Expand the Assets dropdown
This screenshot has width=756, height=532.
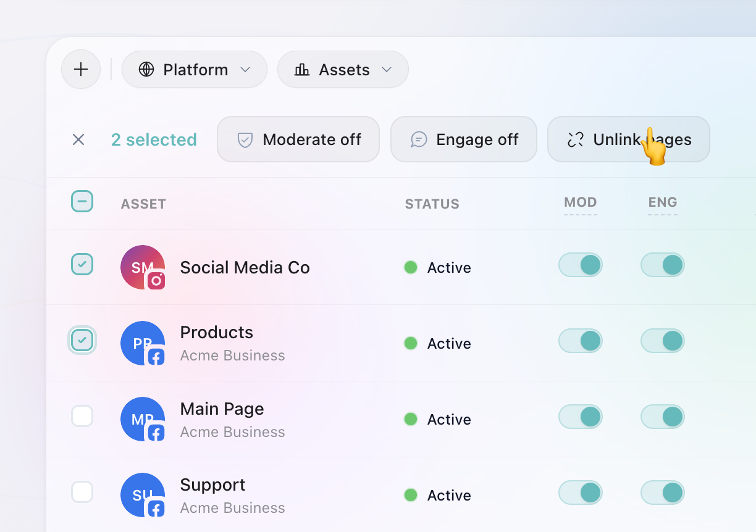click(343, 69)
